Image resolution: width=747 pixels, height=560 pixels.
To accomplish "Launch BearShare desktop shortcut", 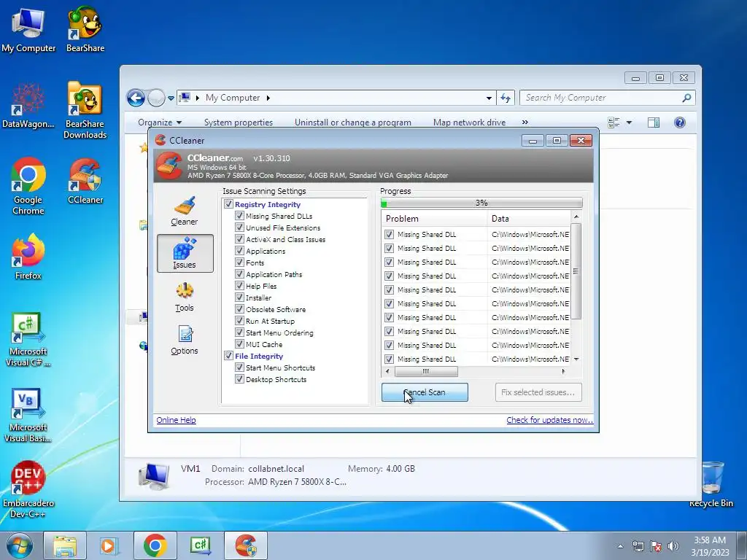I will 85,29.
